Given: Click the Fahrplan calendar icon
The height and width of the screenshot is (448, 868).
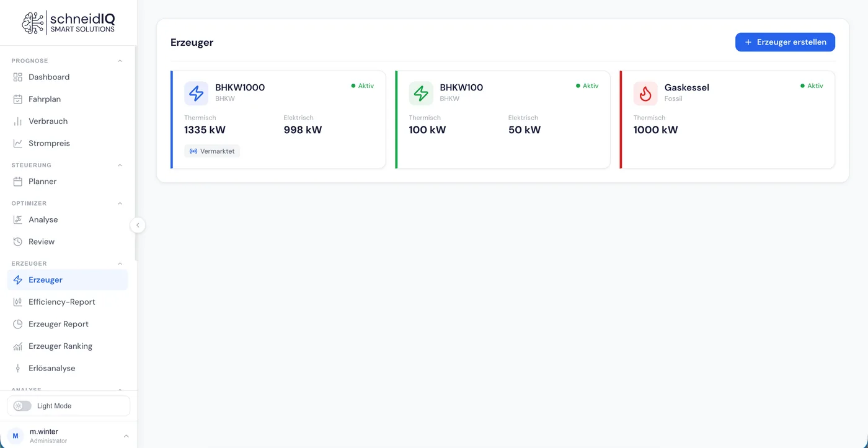Looking at the screenshot, I should (x=18, y=99).
